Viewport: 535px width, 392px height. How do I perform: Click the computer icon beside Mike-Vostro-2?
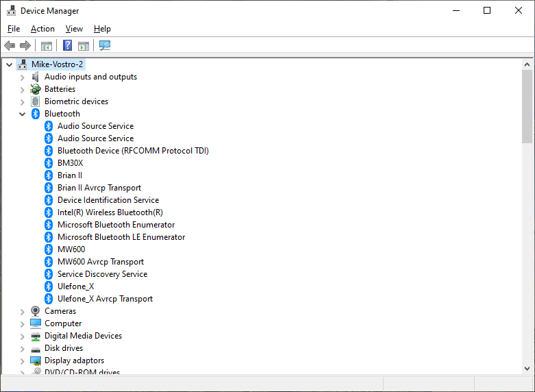23,64
